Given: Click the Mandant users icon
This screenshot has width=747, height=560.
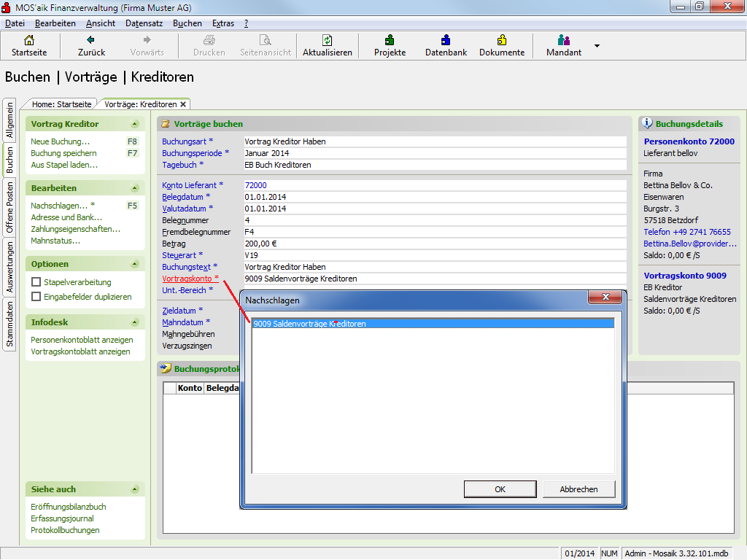Looking at the screenshot, I should (563, 40).
